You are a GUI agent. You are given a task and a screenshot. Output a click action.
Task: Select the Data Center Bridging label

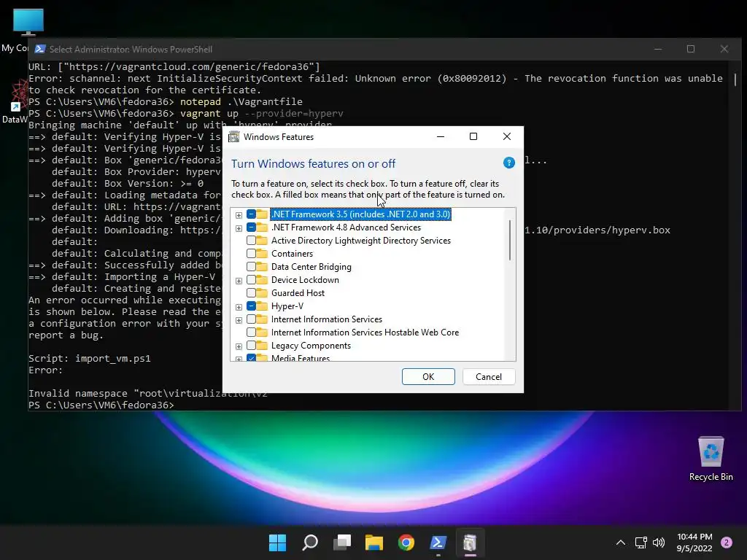[311, 267]
